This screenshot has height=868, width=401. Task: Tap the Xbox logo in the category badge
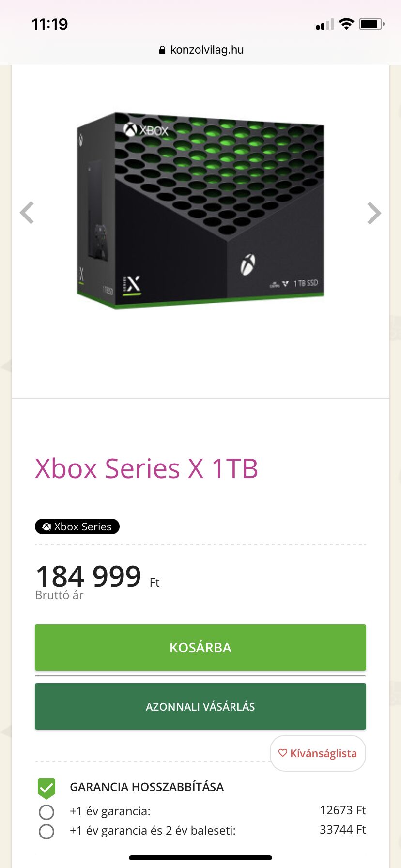pyautogui.click(x=47, y=527)
